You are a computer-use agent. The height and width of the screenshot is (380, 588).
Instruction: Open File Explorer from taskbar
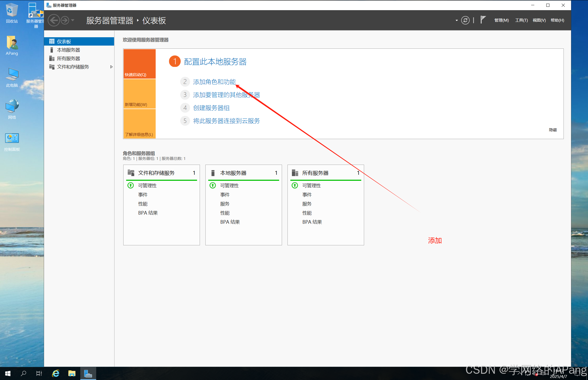pyautogui.click(x=72, y=373)
